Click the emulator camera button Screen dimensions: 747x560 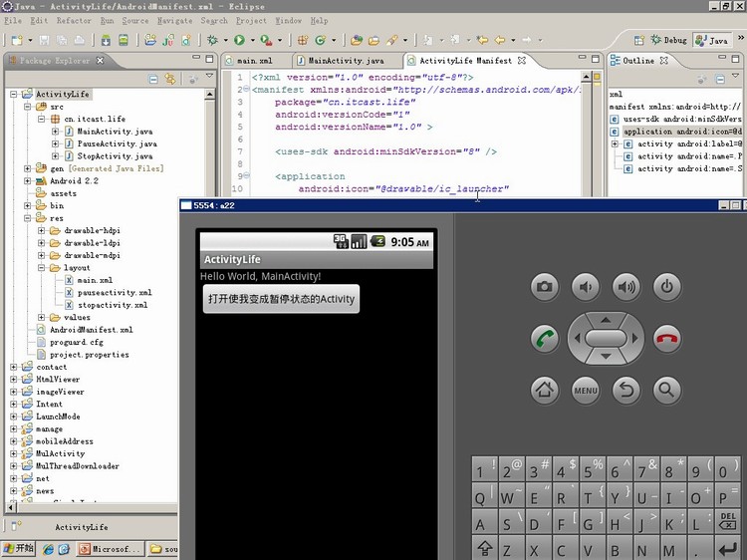544,287
